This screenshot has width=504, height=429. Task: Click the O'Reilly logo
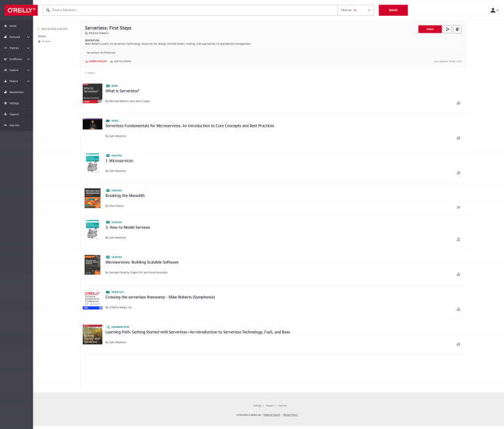21,11
